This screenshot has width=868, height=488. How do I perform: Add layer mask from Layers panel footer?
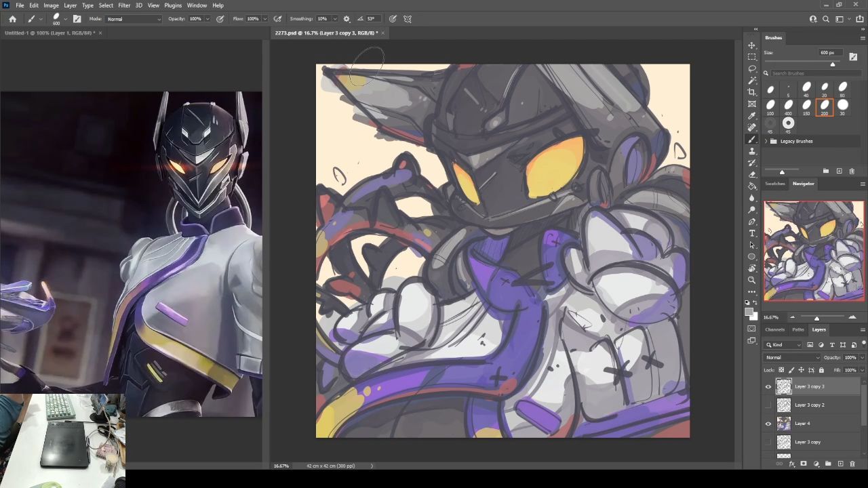coord(804,464)
